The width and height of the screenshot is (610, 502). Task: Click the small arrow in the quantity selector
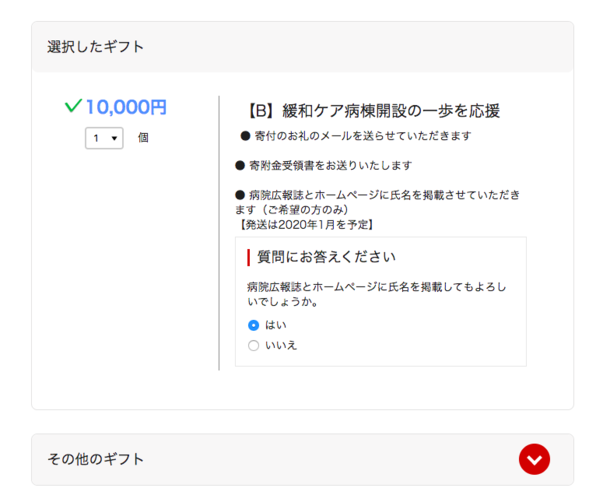[114, 138]
